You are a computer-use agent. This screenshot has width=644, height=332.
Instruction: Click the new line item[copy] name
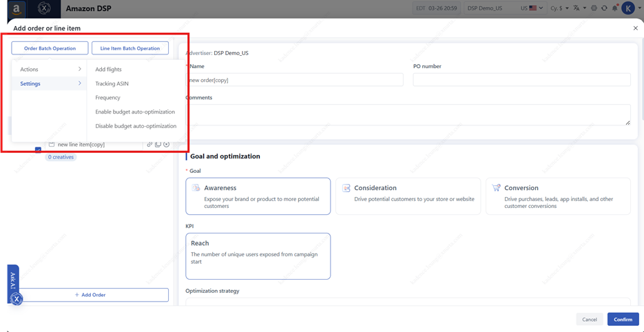[81, 145]
